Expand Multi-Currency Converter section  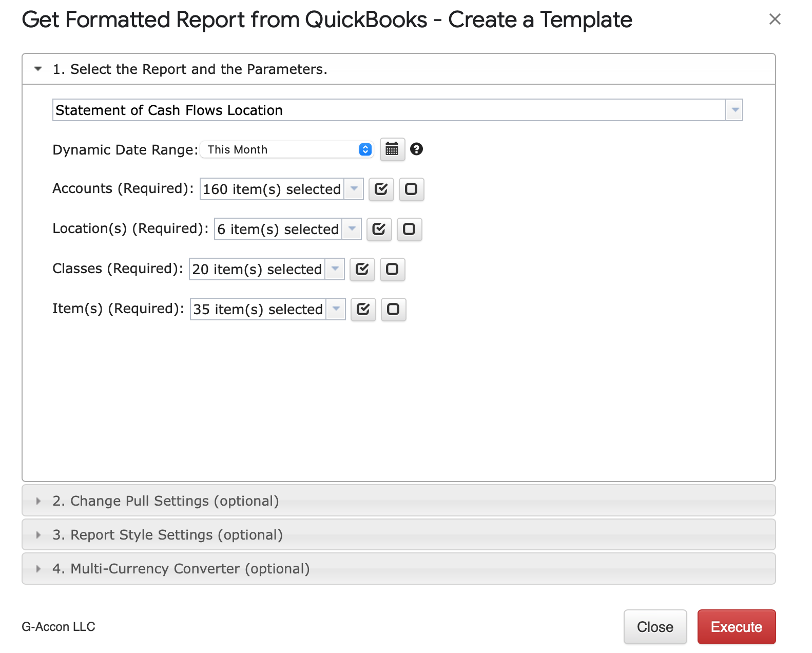pos(181,569)
